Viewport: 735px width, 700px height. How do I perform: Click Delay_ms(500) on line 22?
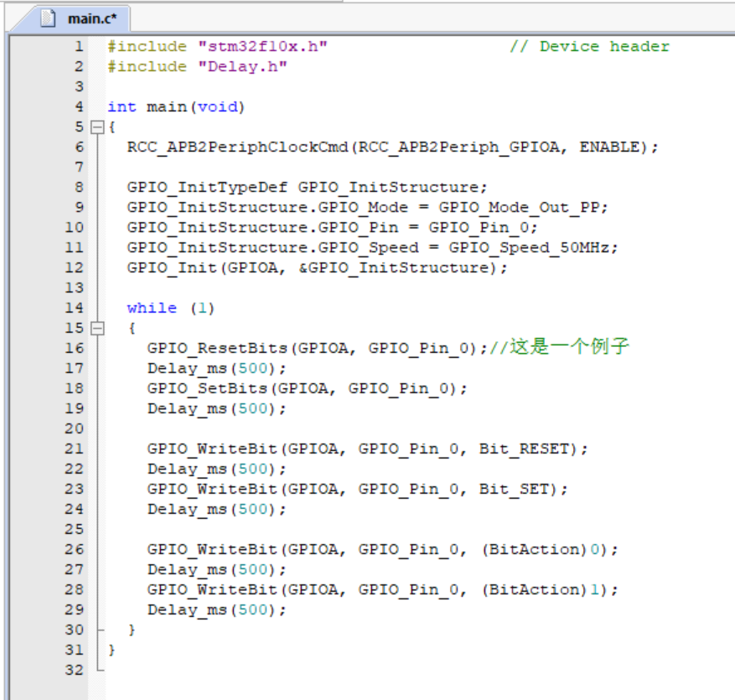click(x=216, y=469)
